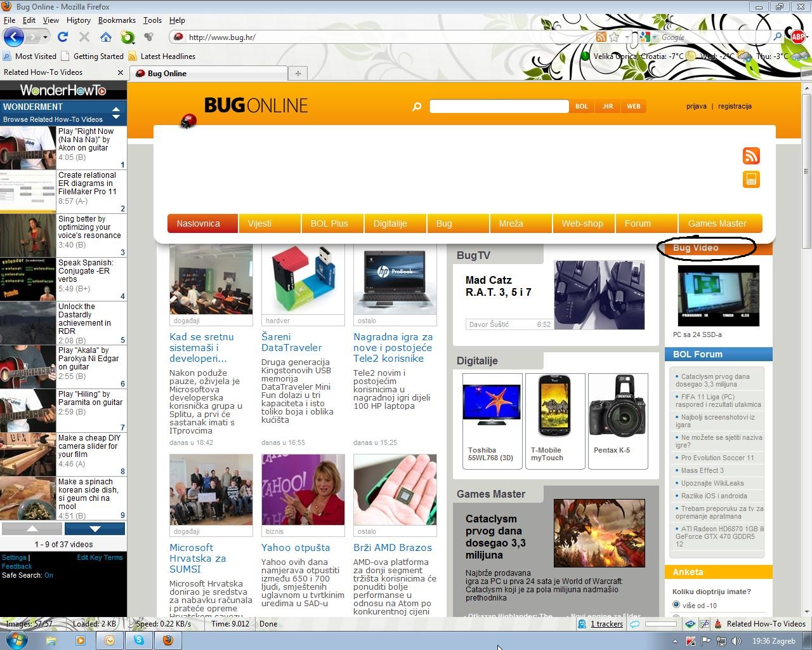Go back with the blue back arrow
Viewport: 812px width, 650px height.
click(x=13, y=37)
